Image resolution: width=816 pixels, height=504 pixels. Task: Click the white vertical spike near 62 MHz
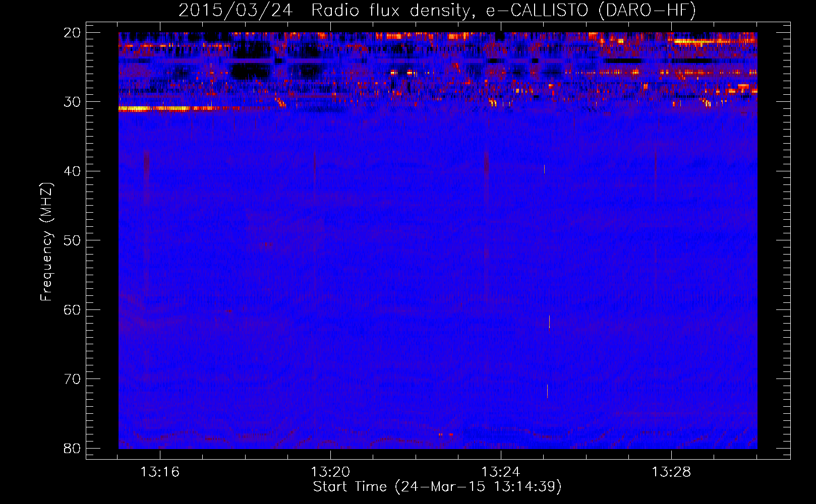549,322
